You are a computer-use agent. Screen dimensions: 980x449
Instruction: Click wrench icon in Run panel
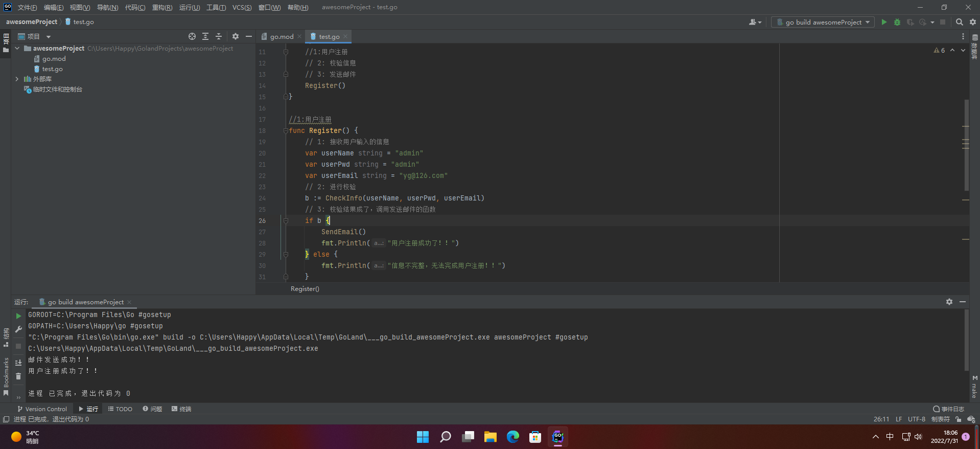(x=18, y=329)
